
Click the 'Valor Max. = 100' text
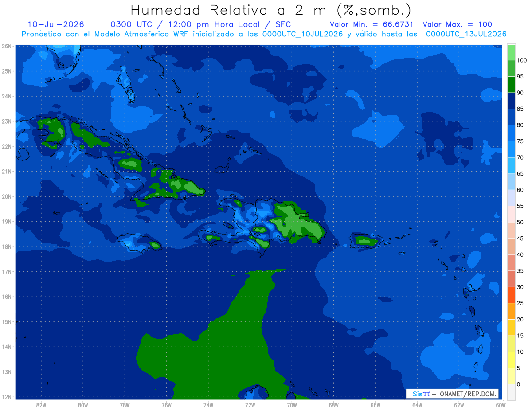click(x=457, y=24)
